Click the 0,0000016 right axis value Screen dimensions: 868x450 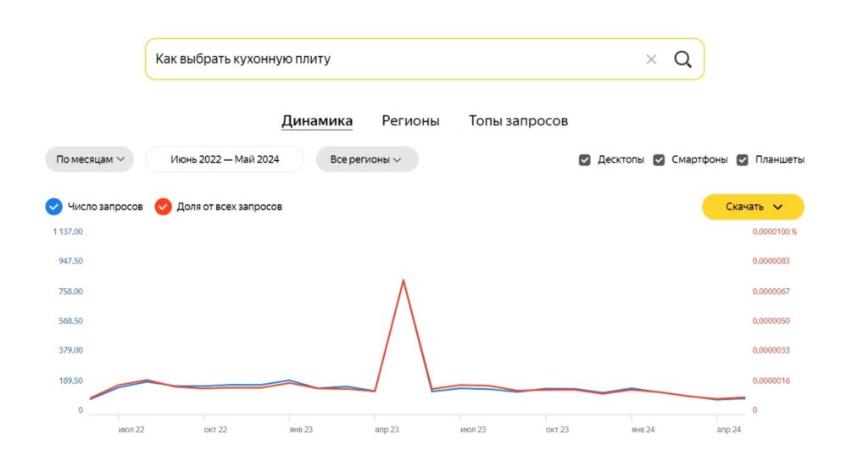[771, 381]
